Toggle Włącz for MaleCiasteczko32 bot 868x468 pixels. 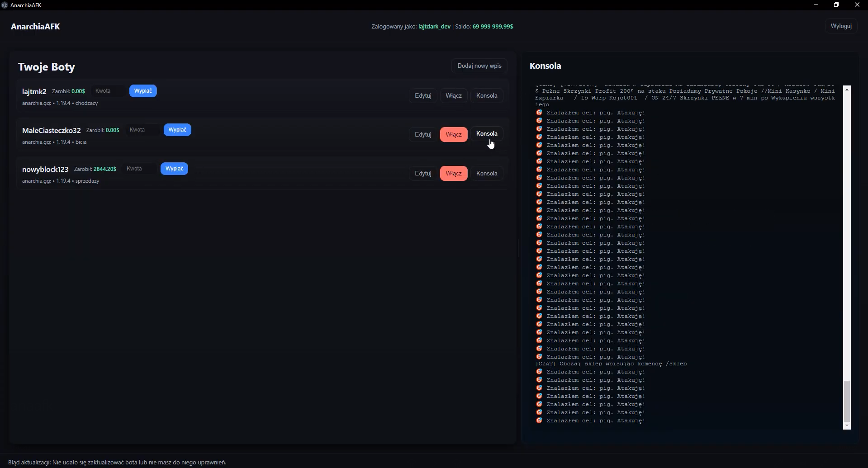453,135
